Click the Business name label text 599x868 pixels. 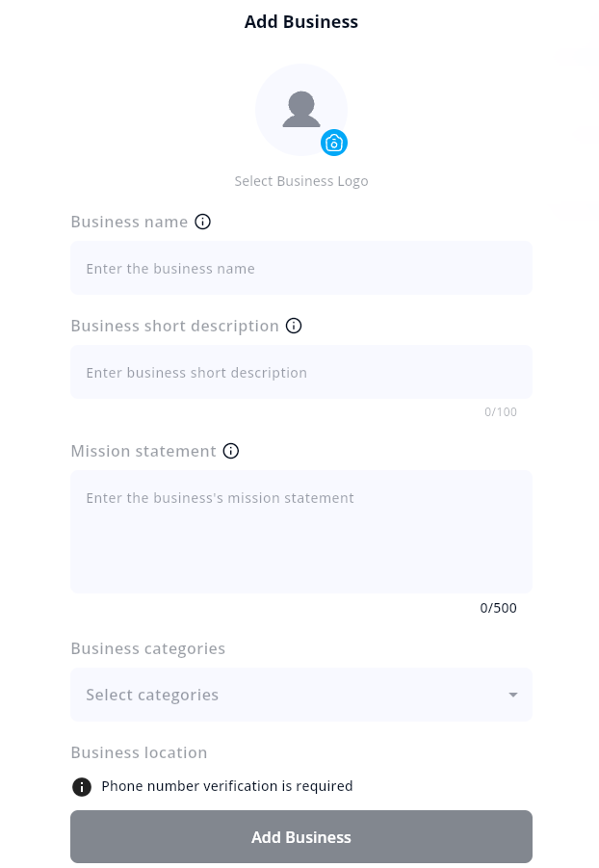(x=129, y=222)
